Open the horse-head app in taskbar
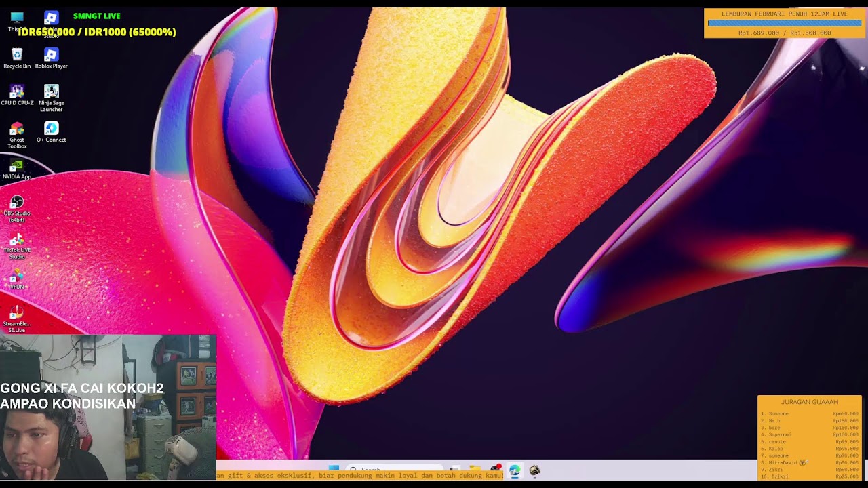 point(534,470)
